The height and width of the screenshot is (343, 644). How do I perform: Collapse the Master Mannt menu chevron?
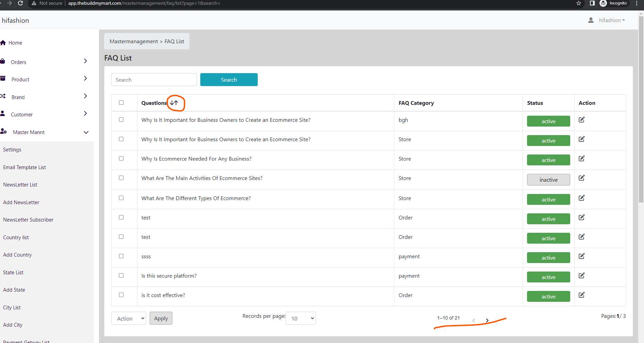(x=86, y=132)
